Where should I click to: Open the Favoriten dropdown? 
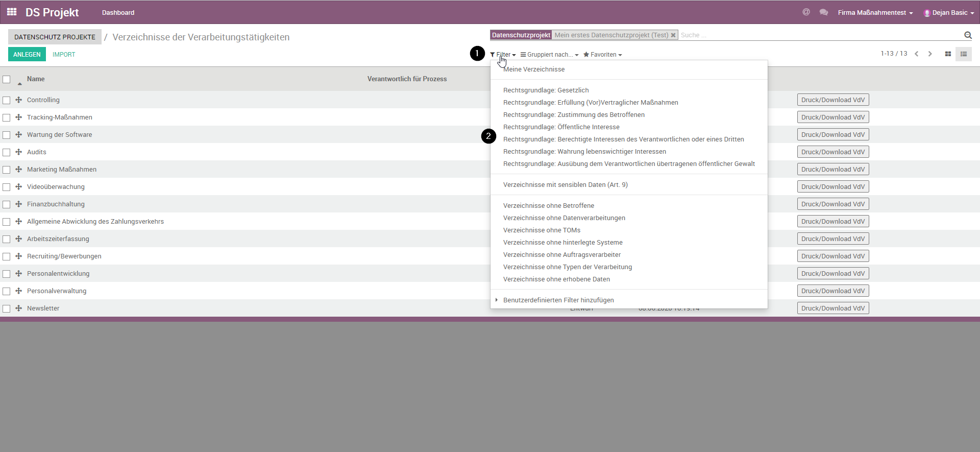click(x=602, y=55)
